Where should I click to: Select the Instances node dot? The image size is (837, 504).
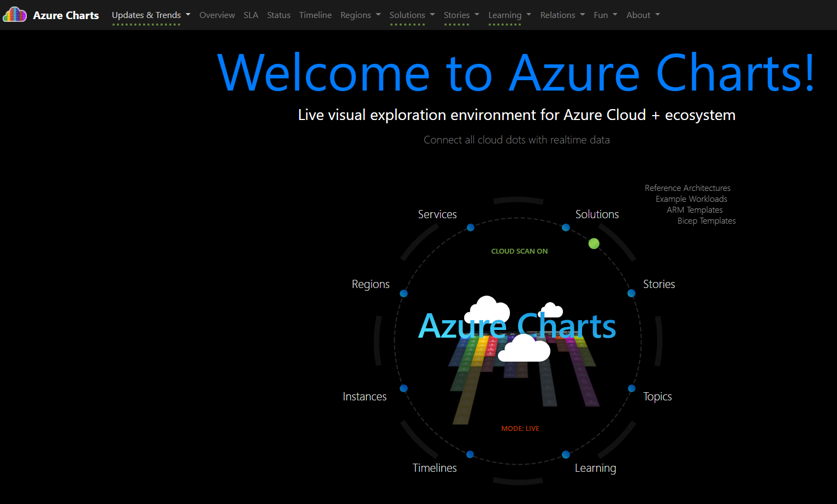point(403,388)
